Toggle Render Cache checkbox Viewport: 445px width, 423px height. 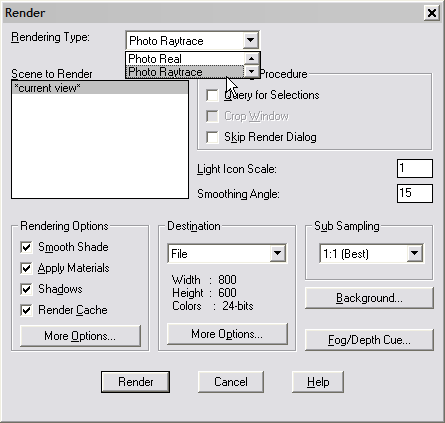point(26,310)
